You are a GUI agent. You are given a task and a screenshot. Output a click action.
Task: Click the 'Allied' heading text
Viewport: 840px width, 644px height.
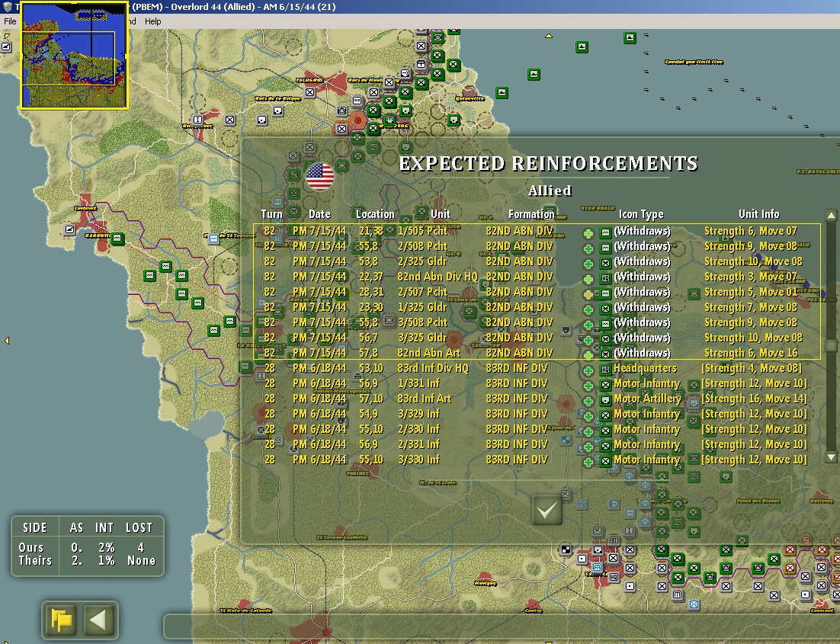(x=550, y=191)
